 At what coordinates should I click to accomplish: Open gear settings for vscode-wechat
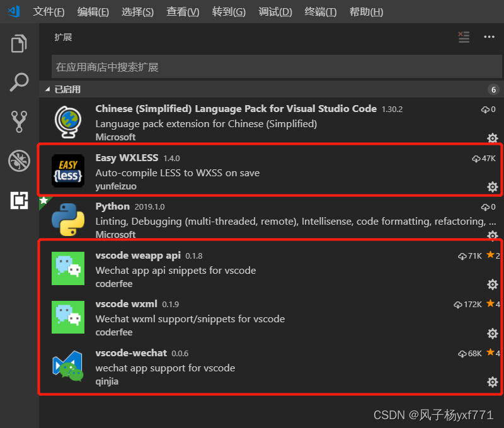click(x=493, y=382)
